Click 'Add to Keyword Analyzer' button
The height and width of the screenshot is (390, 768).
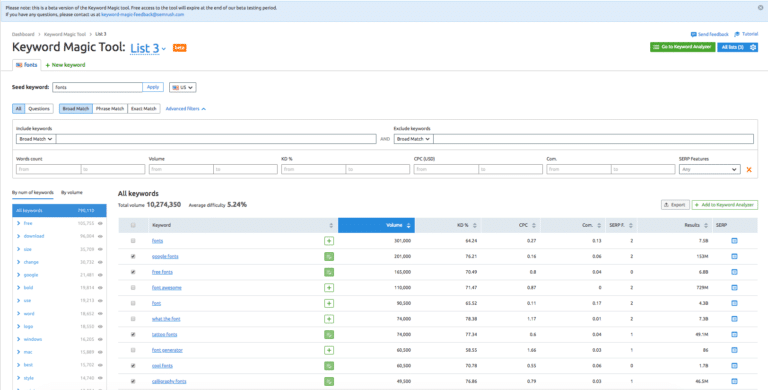(725, 205)
